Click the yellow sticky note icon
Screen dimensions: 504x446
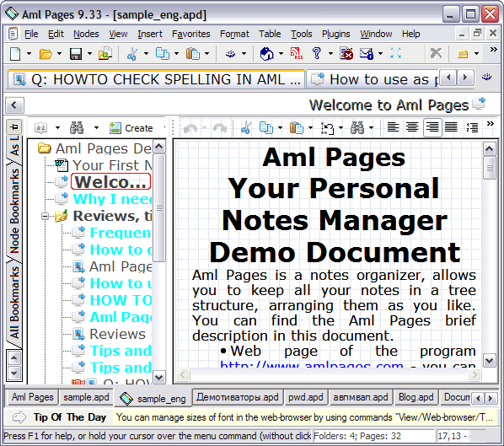pyautogui.click(x=463, y=54)
